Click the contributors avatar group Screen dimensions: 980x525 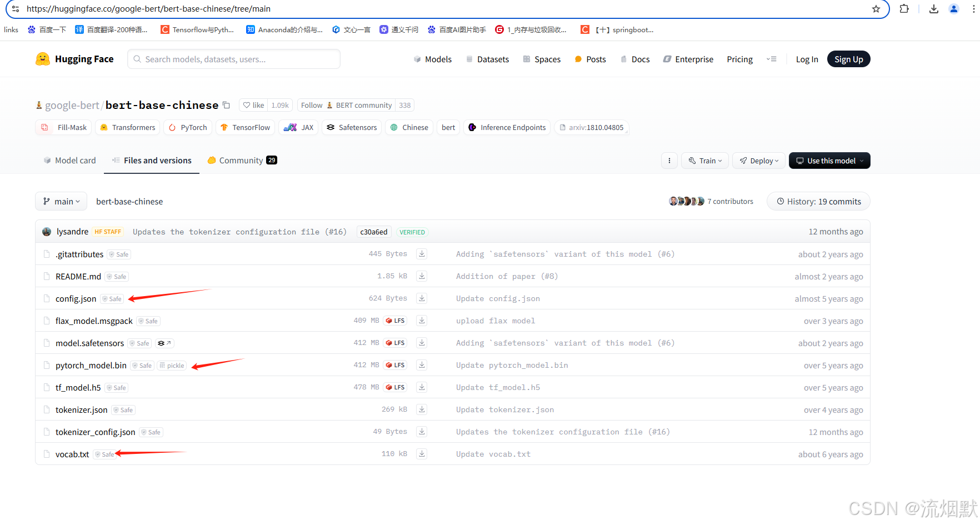pos(685,201)
